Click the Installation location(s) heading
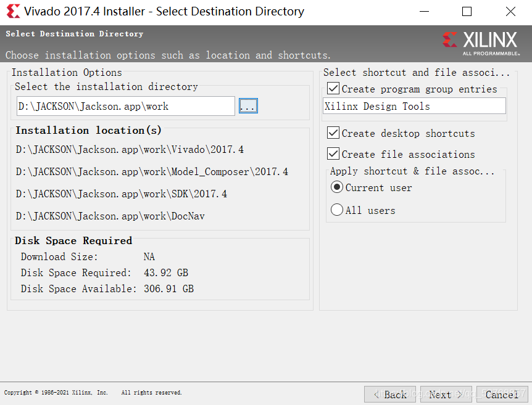532x405 pixels. click(88, 131)
